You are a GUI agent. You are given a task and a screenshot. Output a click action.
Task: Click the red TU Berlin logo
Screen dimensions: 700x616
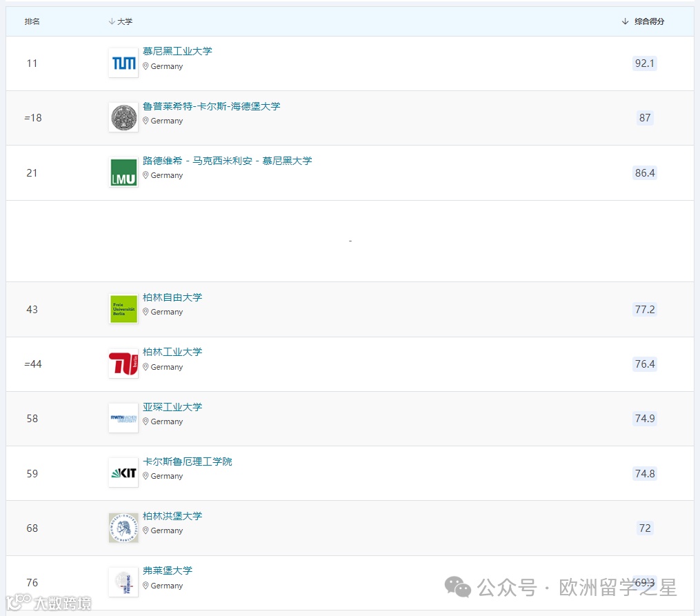pyautogui.click(x=123, y=364)
